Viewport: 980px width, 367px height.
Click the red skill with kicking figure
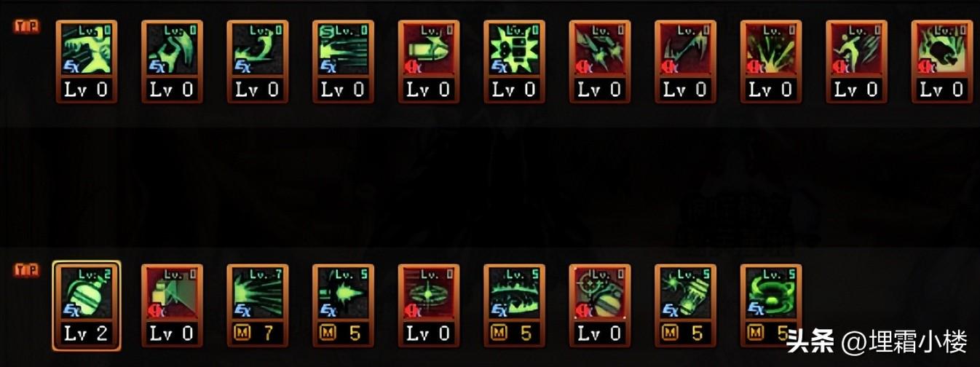[857, 60]
